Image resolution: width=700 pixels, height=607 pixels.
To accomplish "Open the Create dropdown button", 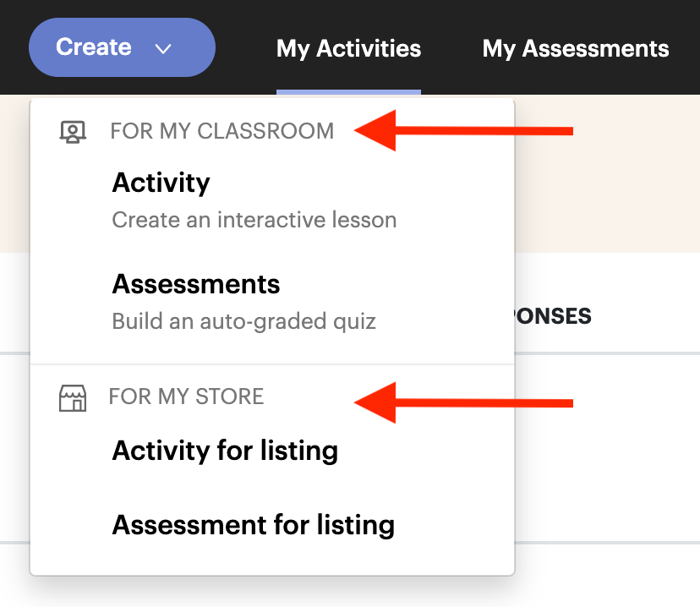I will click(x=122, y=47).
